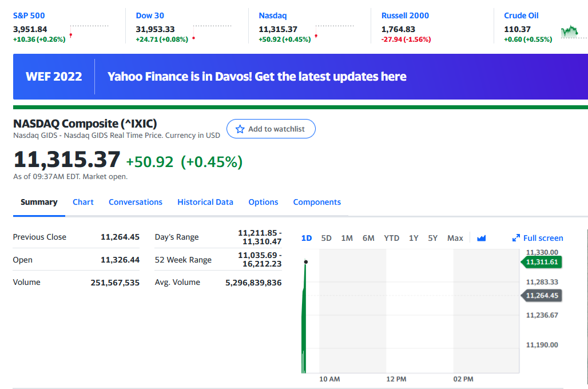Click the Add to watchlist button
The image size is (588, 389).
(271, 129)
